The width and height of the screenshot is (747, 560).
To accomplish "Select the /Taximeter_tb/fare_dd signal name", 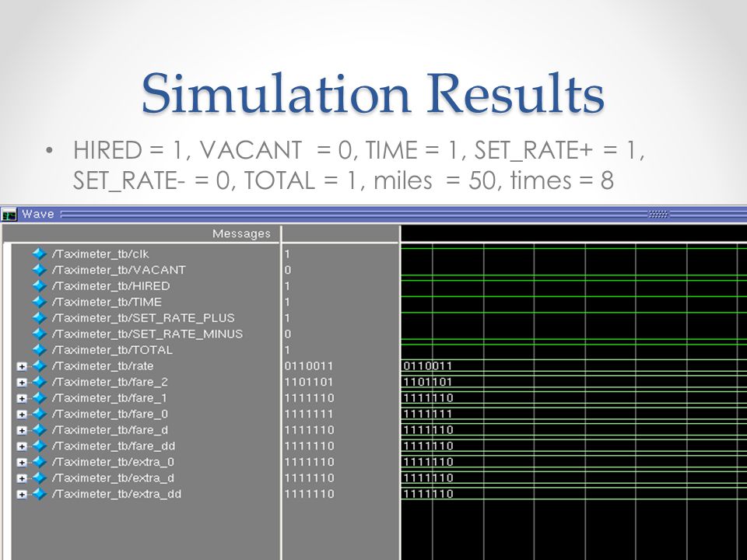I will [x=114, y=446].
